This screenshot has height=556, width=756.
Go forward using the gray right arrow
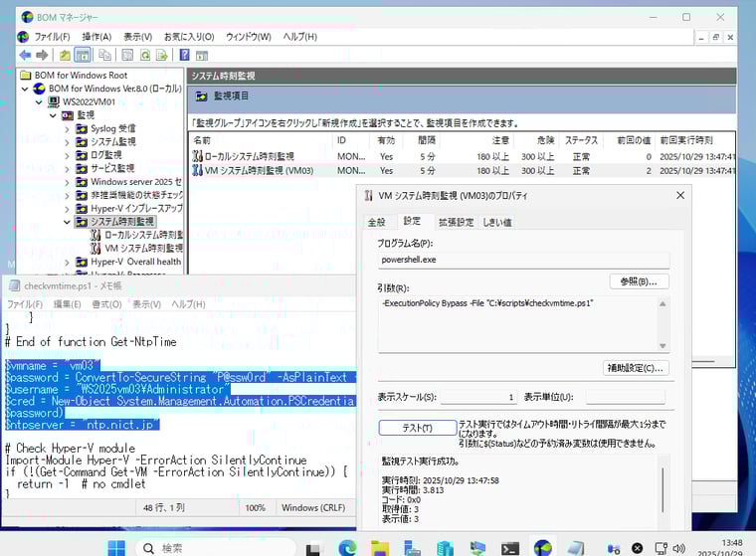coord(42,55)
